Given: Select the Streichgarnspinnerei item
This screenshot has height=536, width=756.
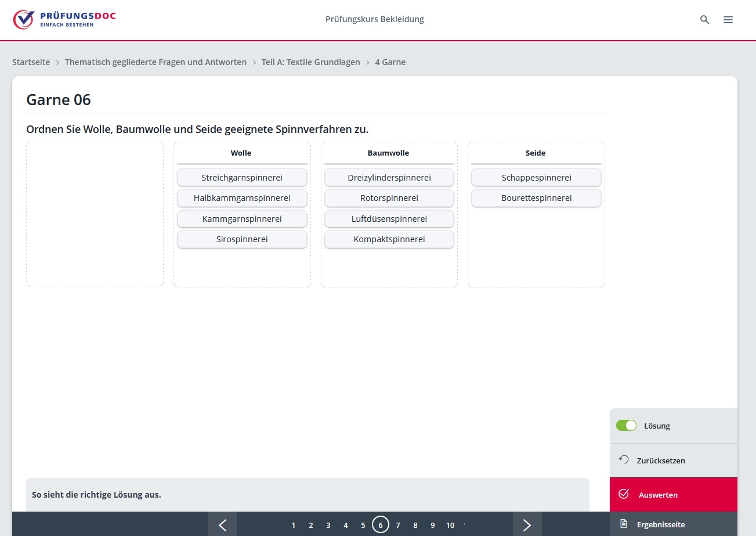Looking at the screenshot, I should (242, 178).
